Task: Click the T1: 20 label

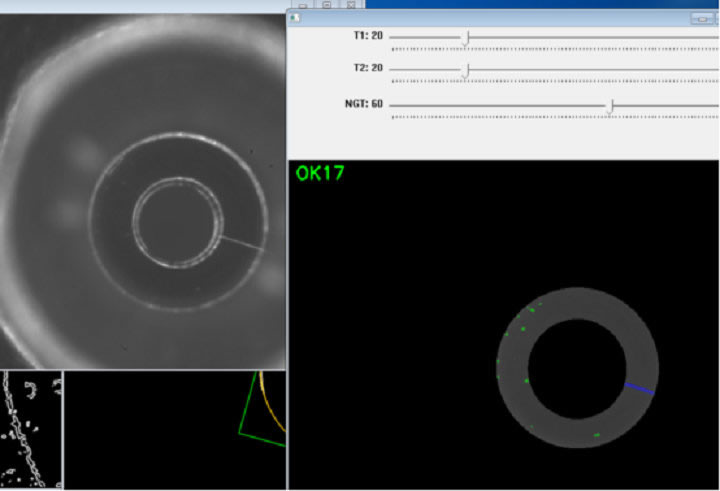Action: [x=368, y=36]
